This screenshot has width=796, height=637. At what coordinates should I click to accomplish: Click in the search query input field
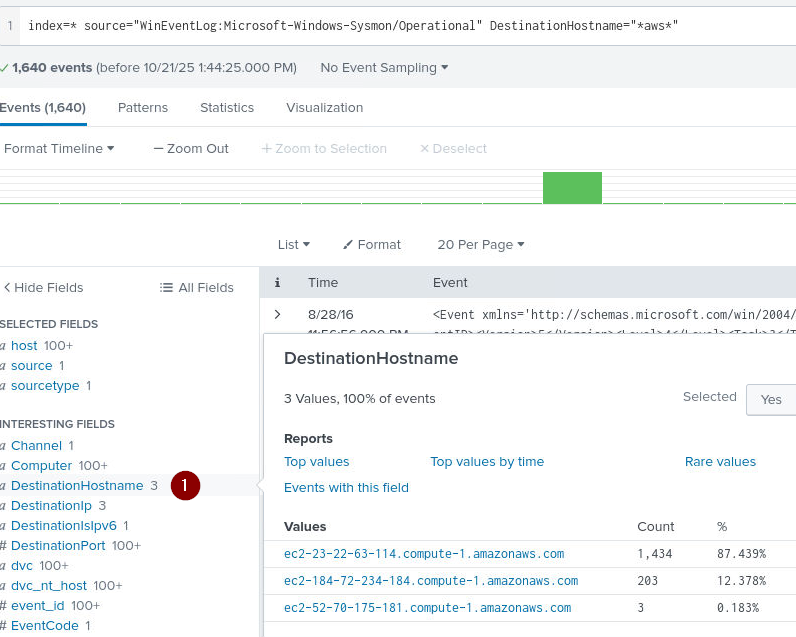tap(400, 24)
